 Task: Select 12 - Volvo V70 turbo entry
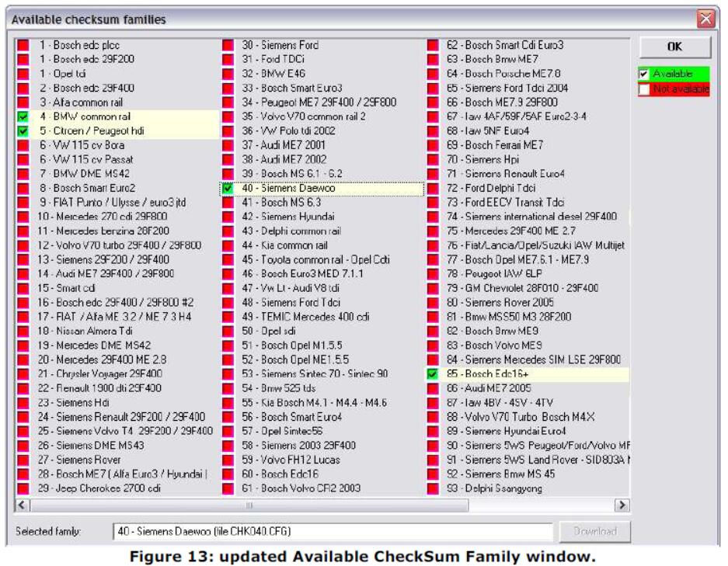tap(120, 245)
